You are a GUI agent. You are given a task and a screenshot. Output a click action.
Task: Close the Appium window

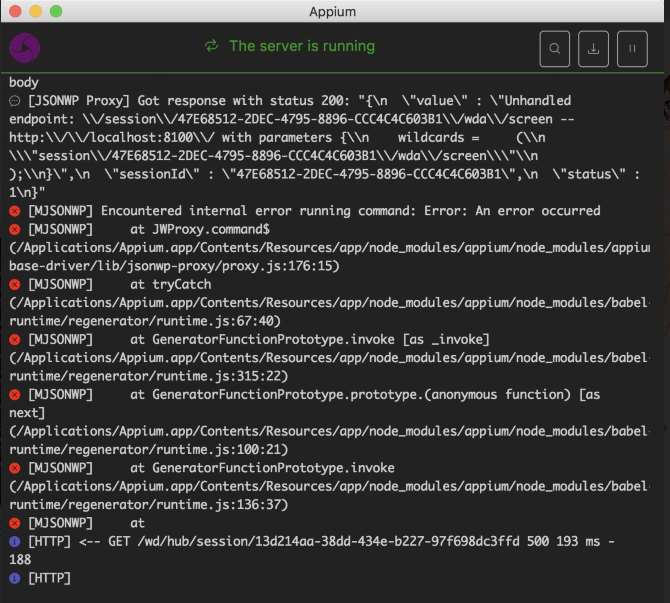pos(15,11)
